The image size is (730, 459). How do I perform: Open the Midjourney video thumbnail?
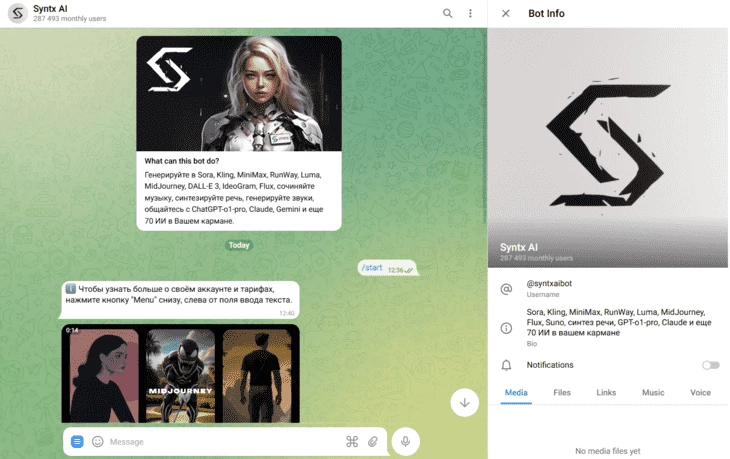pos(181,374)
